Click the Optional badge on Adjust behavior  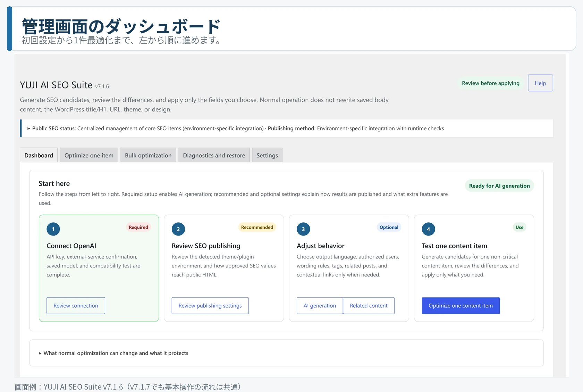point(389,227)
